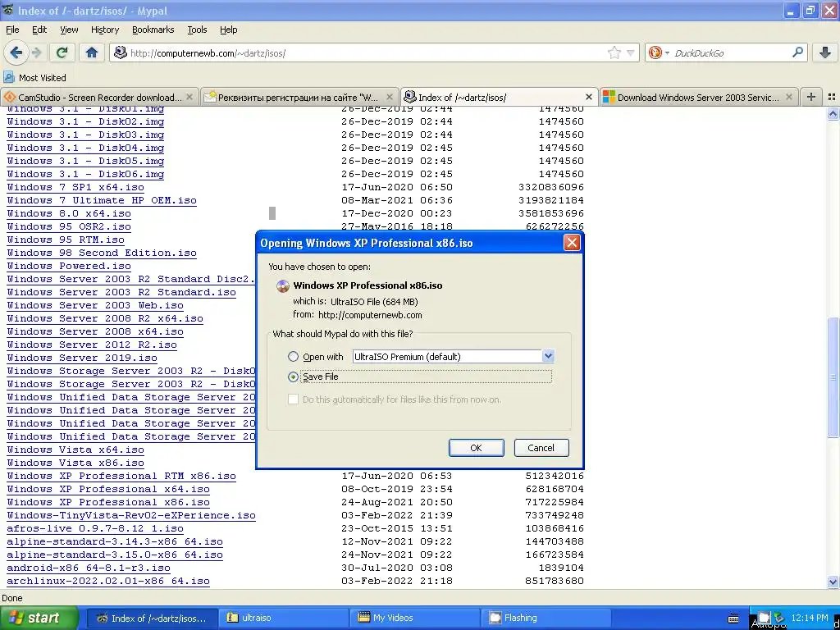Viewport: 840px width, 630px height.
Task: Switch to CamStudio Screen Recorder tab
Action: (99, 97)
